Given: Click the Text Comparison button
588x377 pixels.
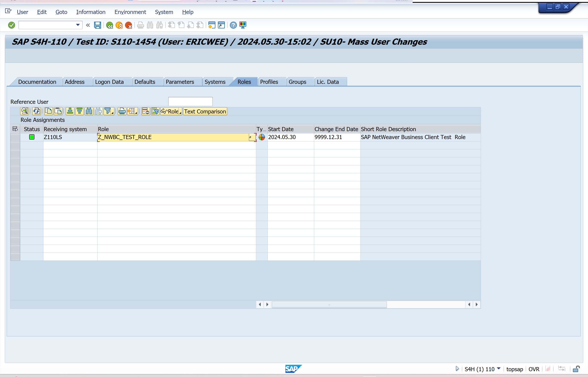Looking at the screenshot, I should (x=205, y=111).
